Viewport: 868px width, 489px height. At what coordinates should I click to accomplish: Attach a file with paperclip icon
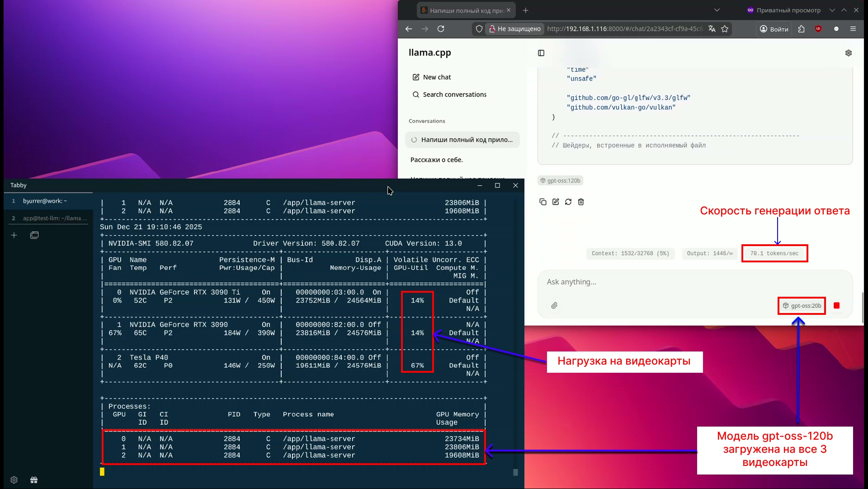click(x=554, y=306)
